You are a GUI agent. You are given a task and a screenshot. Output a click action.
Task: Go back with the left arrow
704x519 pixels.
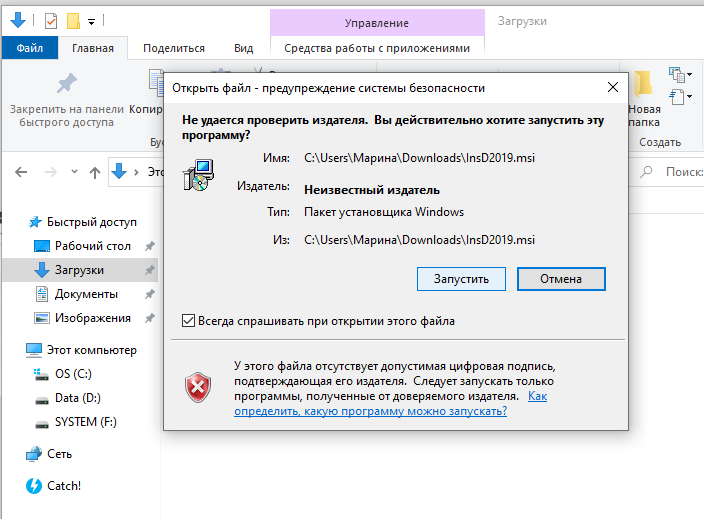click(21, 172)
